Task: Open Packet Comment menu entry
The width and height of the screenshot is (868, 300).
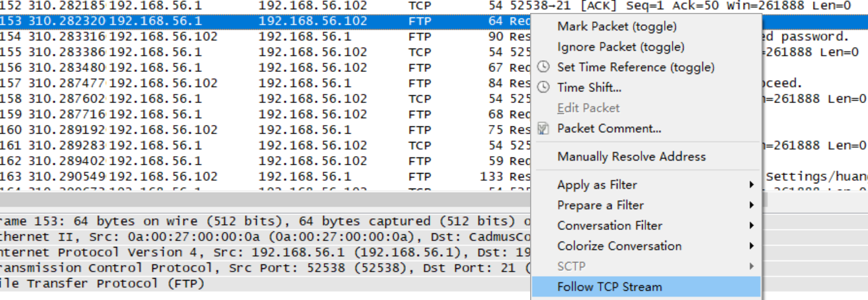Action: coord(609,128)
